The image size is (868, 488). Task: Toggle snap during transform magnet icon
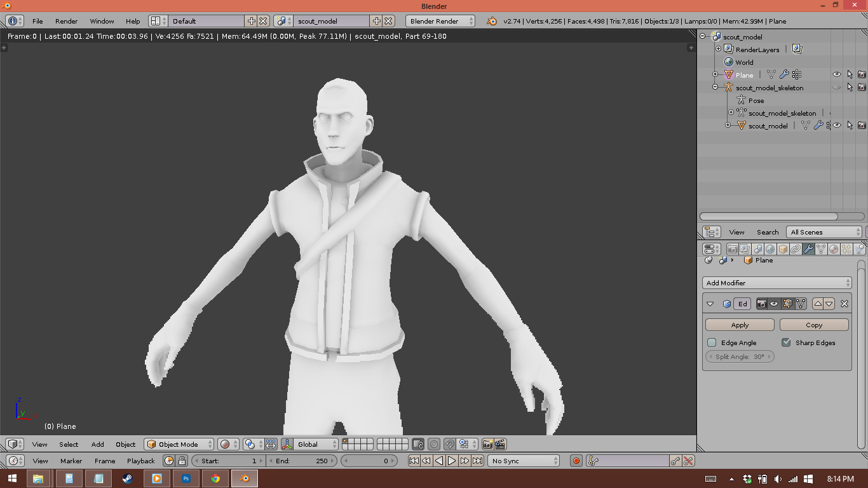click(450, 444)
